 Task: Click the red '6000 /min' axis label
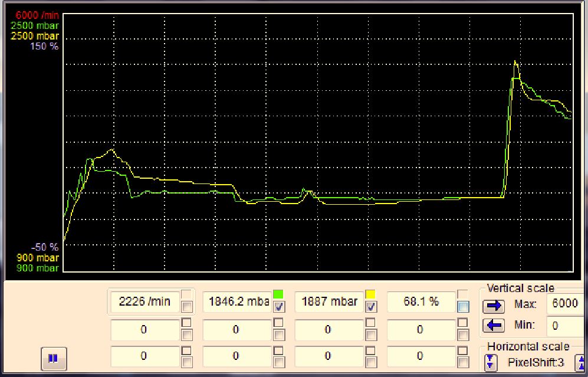[x=38, y=15]
